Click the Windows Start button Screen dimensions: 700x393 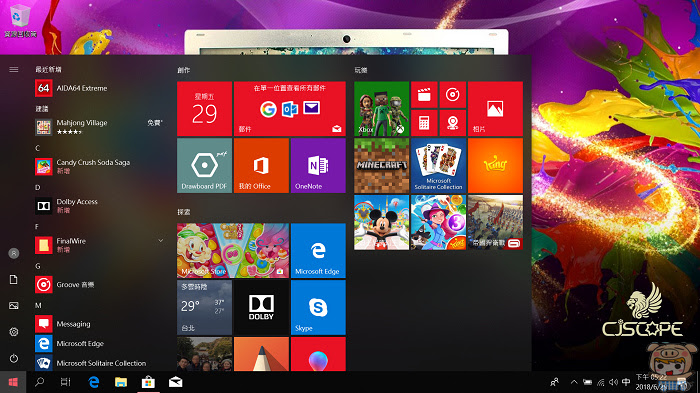click(x=13, y=382)
